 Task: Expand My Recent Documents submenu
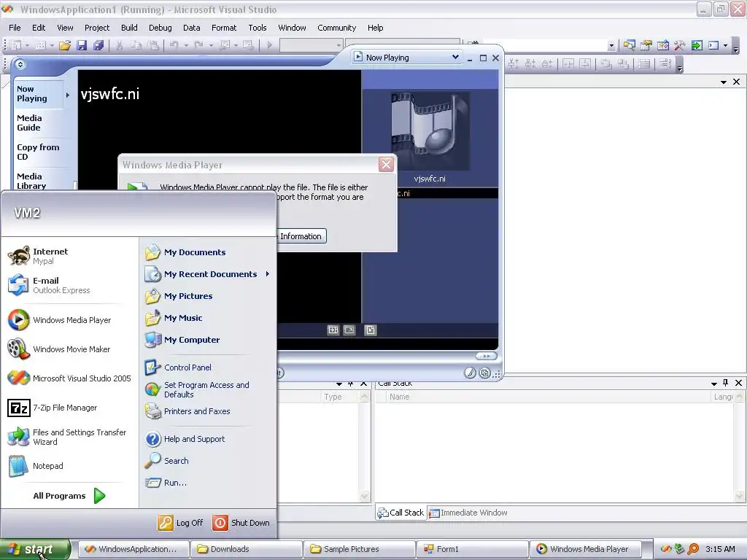coord(207,274)
